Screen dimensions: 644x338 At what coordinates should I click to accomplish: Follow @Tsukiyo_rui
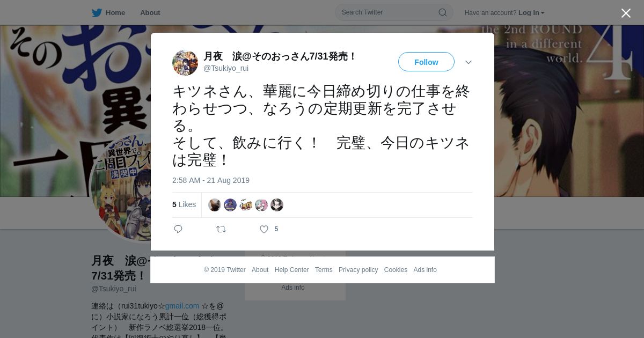(426, 62)
